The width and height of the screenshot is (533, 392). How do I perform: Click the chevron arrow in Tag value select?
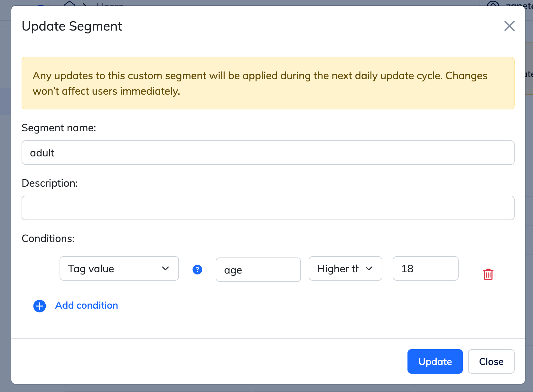coord(165,268)
